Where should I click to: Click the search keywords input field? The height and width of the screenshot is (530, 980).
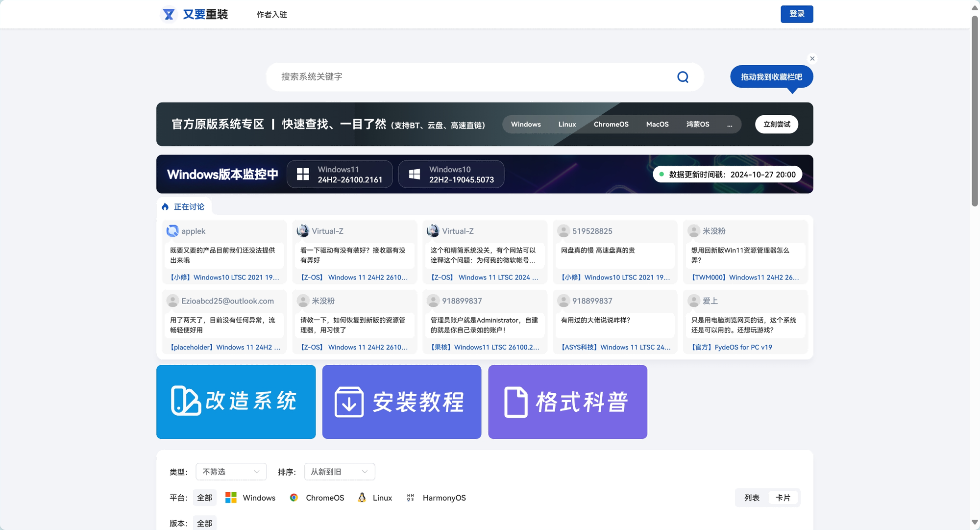click(470, 77)
